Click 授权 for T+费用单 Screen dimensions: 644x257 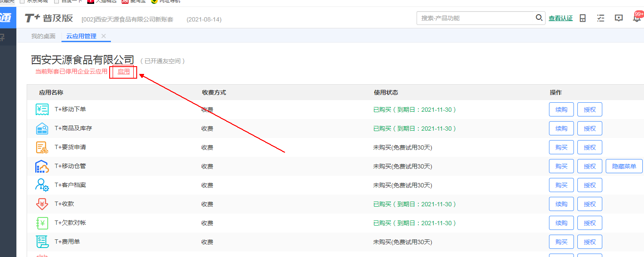[x=590, y=242]
